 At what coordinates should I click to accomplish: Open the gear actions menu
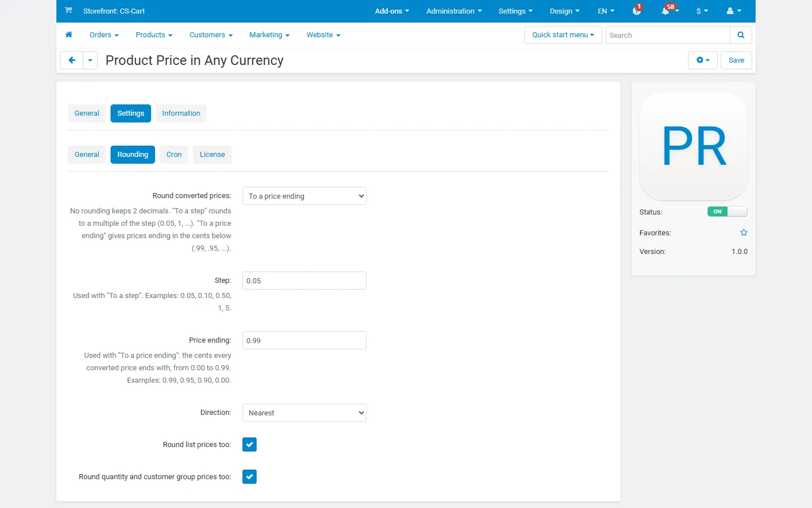[703, 60]
